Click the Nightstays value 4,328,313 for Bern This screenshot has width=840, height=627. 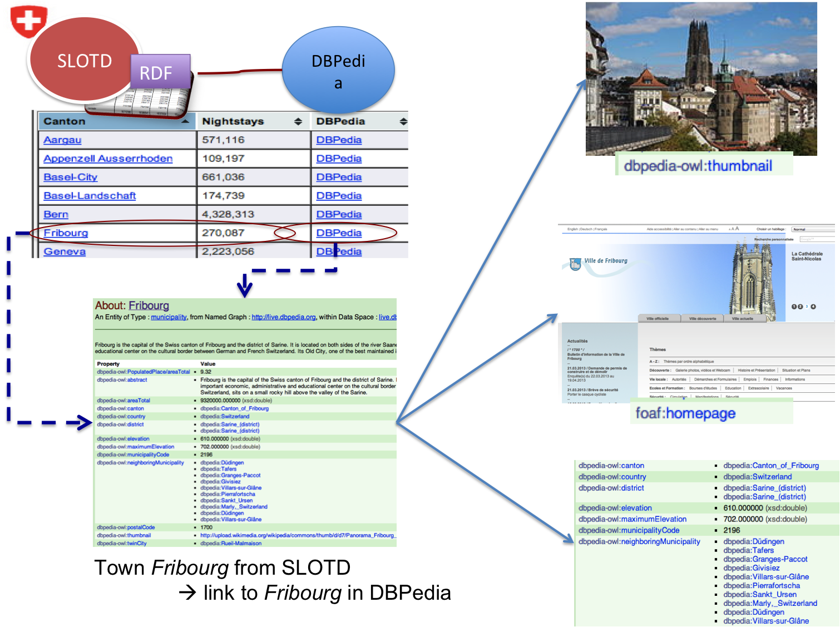[228, 215]
